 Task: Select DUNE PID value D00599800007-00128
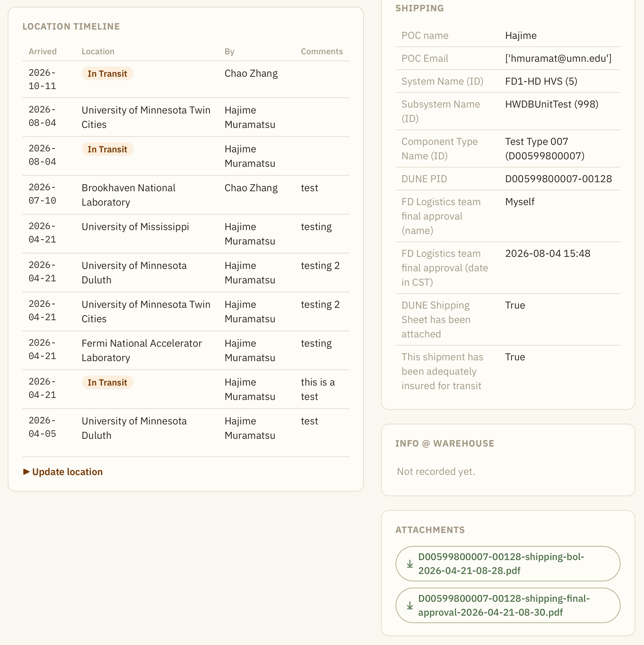coord(558,179)
